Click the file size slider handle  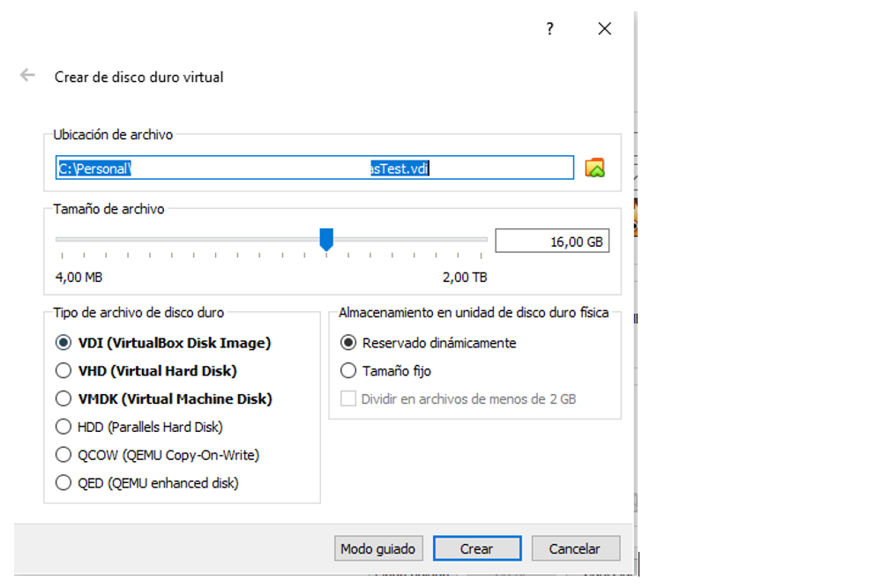click(x=326, y=240)
